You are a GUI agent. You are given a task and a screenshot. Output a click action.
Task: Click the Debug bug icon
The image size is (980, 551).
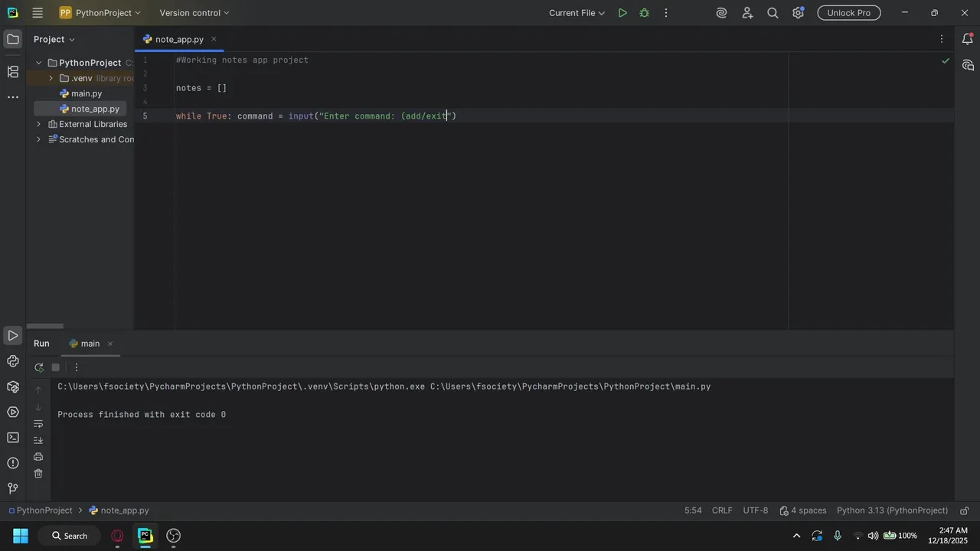(x=644, y=13)
